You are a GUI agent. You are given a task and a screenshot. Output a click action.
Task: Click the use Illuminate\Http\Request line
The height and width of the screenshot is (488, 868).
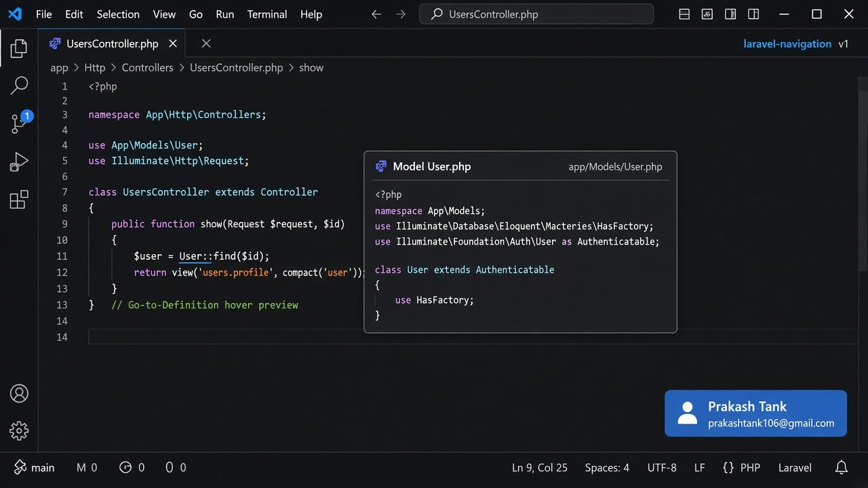coord(169,161)
